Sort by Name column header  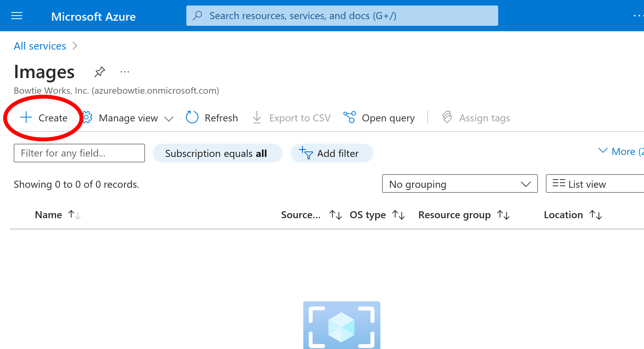coord(48,215)
